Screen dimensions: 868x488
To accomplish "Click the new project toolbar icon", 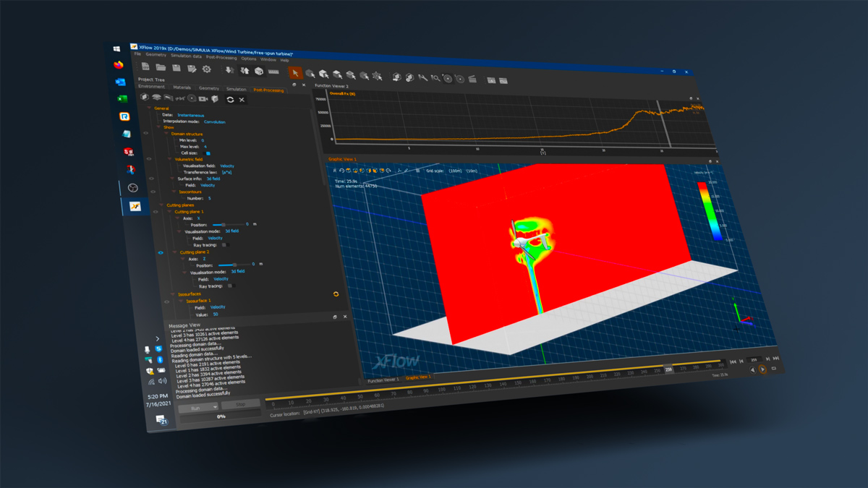I will click(146, 67).
